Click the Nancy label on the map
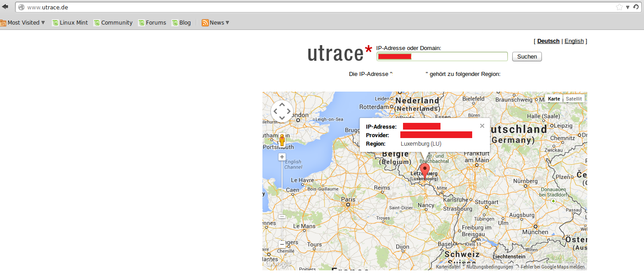Viewport: 644px width, 273px height. coord(426,205)
